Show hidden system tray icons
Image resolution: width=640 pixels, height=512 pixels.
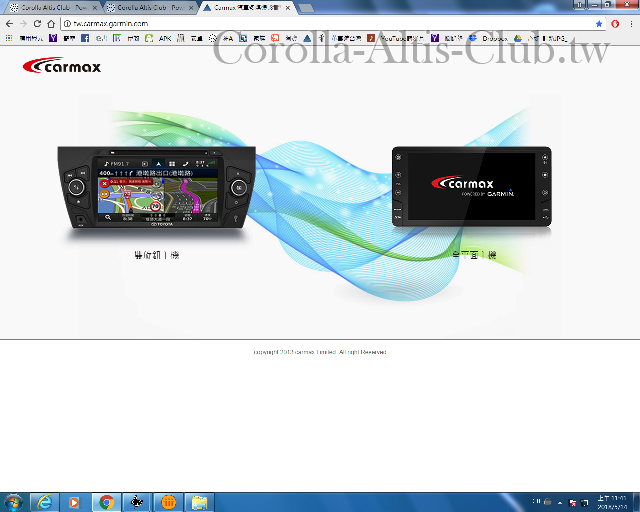[x=560, y=503]
